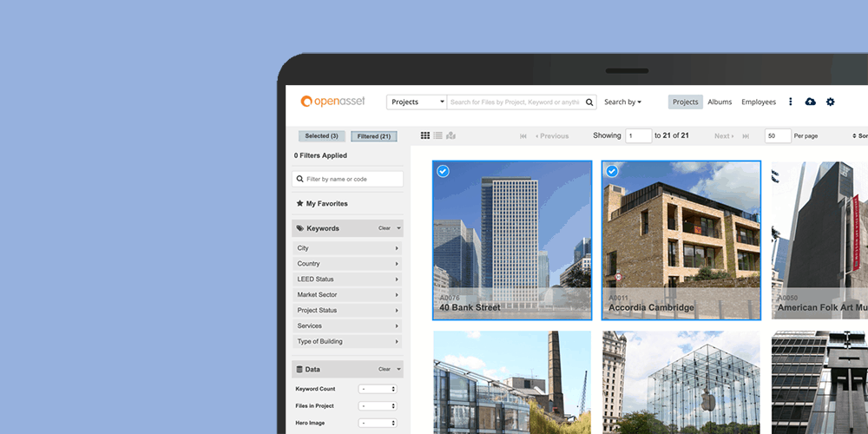The width and height of the screenshot is (868, 434).
Task: Open the Albums tab
Action: pyautogui.click(x=720, y=102)
